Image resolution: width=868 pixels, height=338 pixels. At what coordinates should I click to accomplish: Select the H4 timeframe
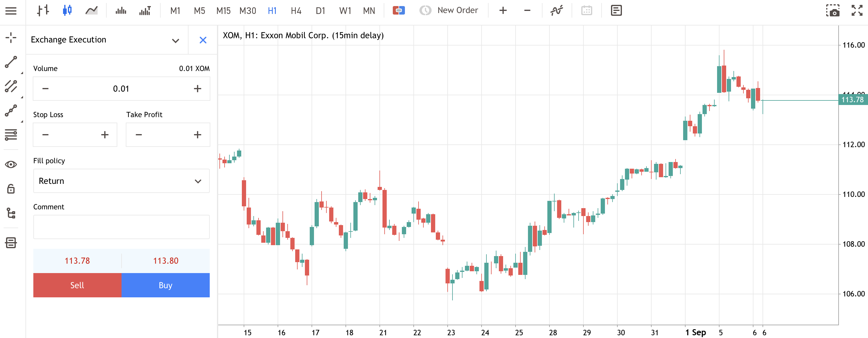pos(296,11)
